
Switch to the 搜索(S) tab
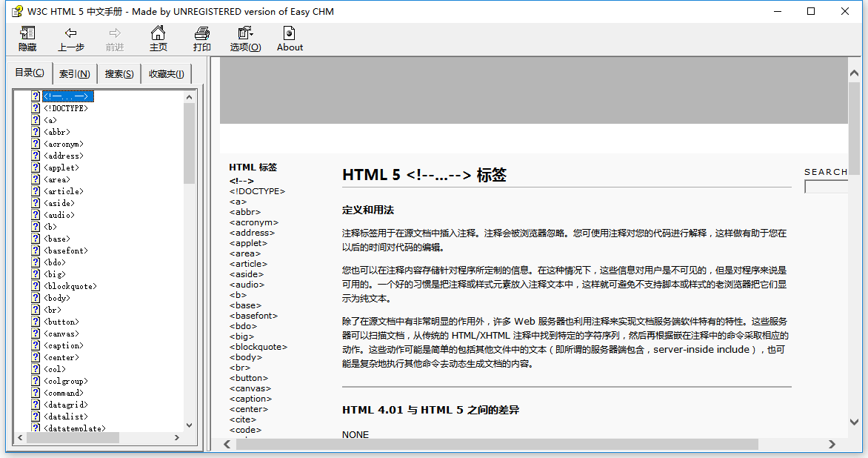click(x=118, y=73)
